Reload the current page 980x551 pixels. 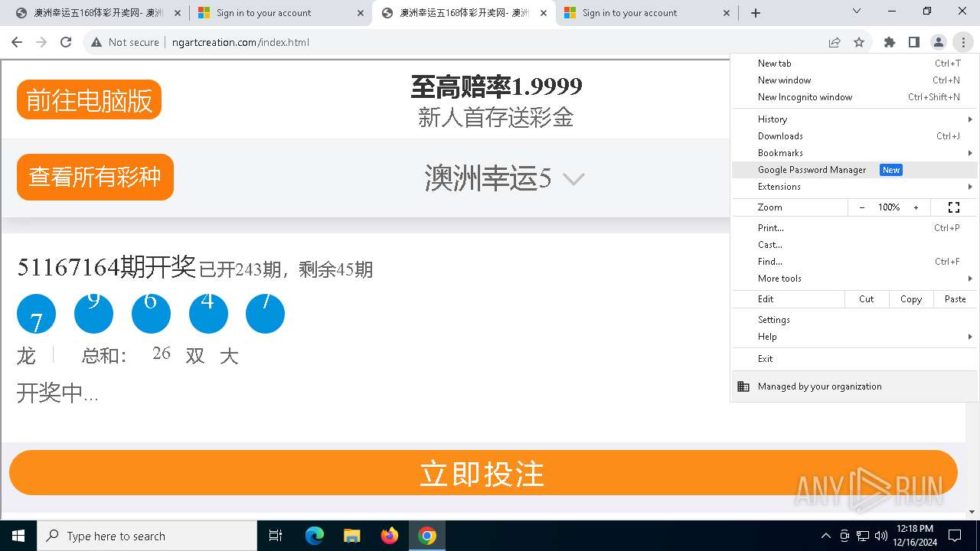(66, 42)
